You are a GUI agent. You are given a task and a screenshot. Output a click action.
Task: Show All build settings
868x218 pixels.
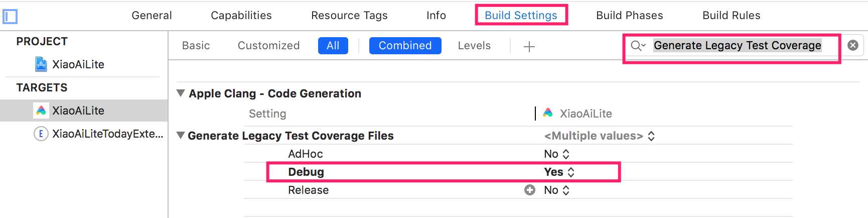[333, 46]
